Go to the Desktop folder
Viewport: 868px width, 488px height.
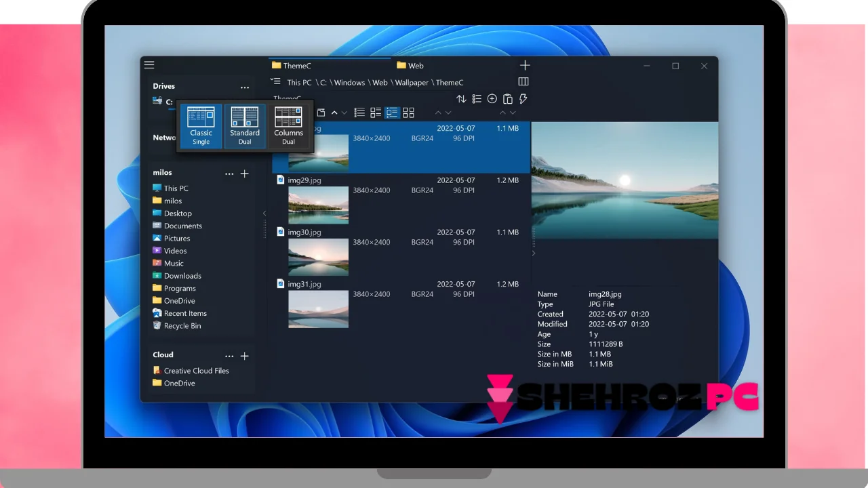pyautogui.click(x=172, y=213)
